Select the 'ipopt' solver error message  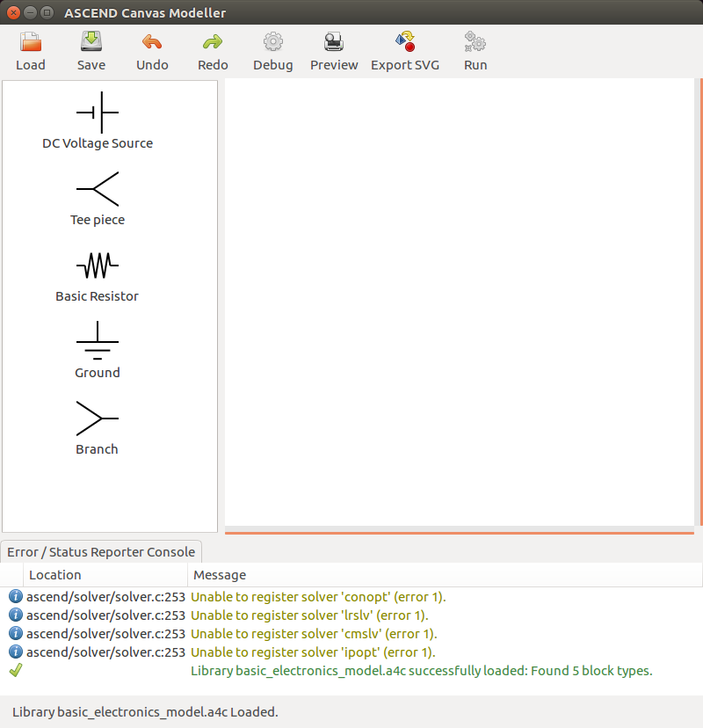[x=313, y=652]
